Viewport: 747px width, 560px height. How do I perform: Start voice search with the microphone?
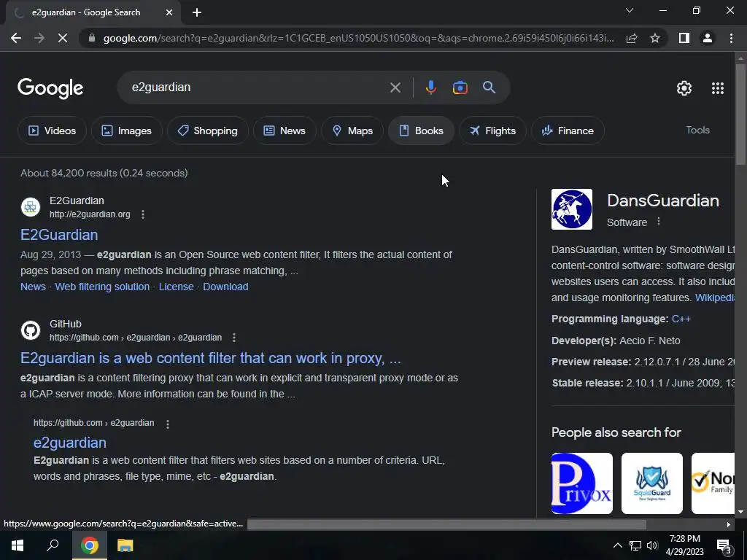coord(430,87)
